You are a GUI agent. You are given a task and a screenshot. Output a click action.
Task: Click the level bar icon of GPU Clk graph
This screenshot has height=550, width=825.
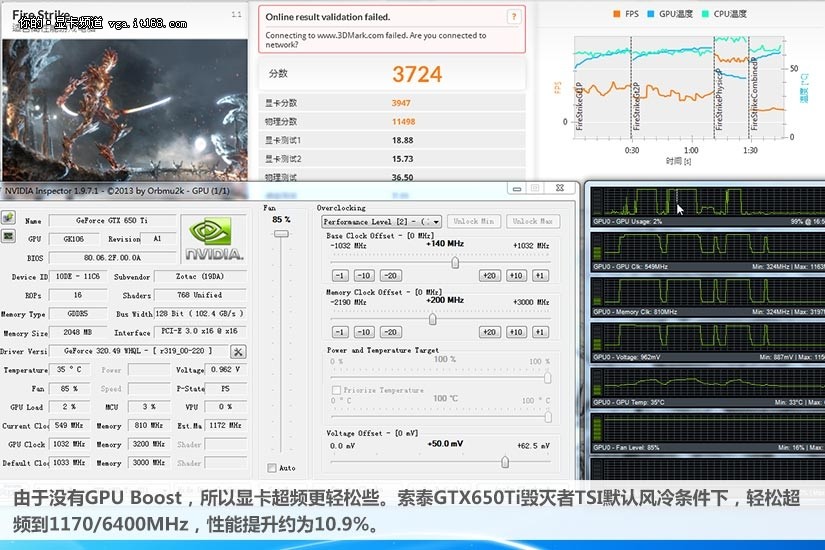pos(597,247)
